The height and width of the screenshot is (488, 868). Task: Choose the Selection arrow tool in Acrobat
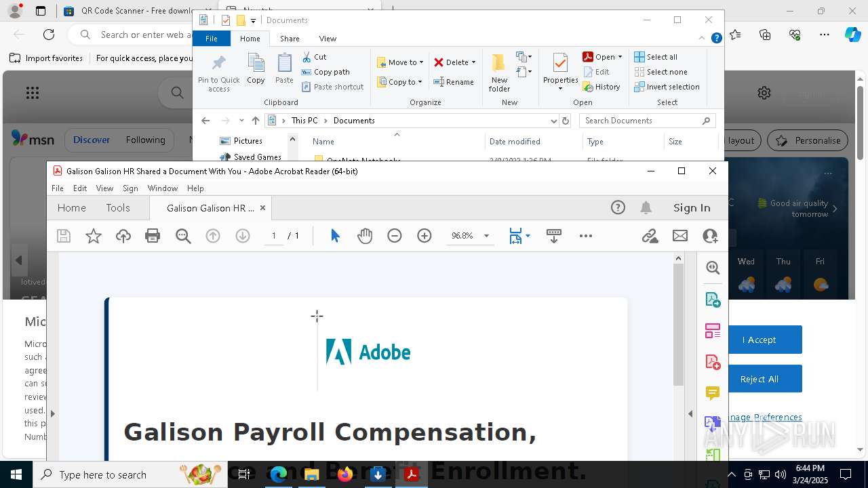pyautogui.click(x=335, y=236)
